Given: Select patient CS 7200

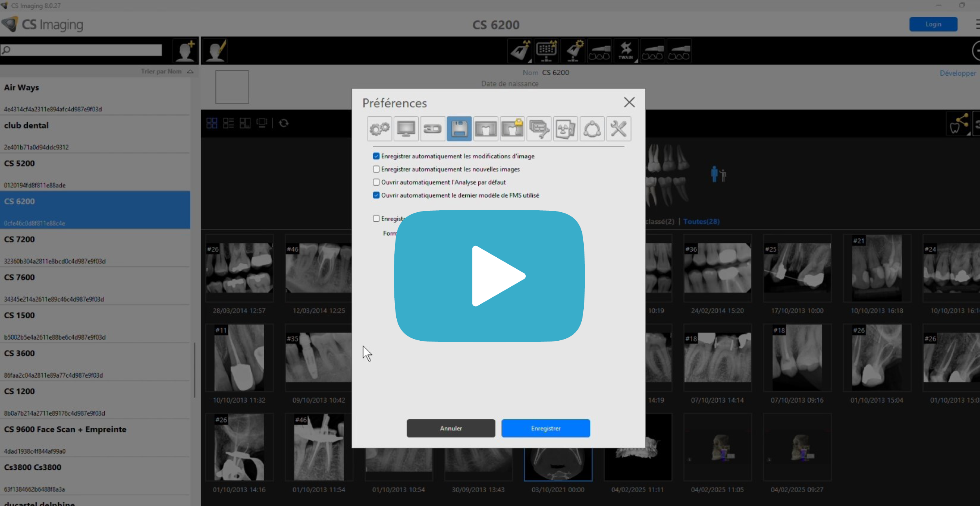Looking at the screenshot, I should point(95,248).
